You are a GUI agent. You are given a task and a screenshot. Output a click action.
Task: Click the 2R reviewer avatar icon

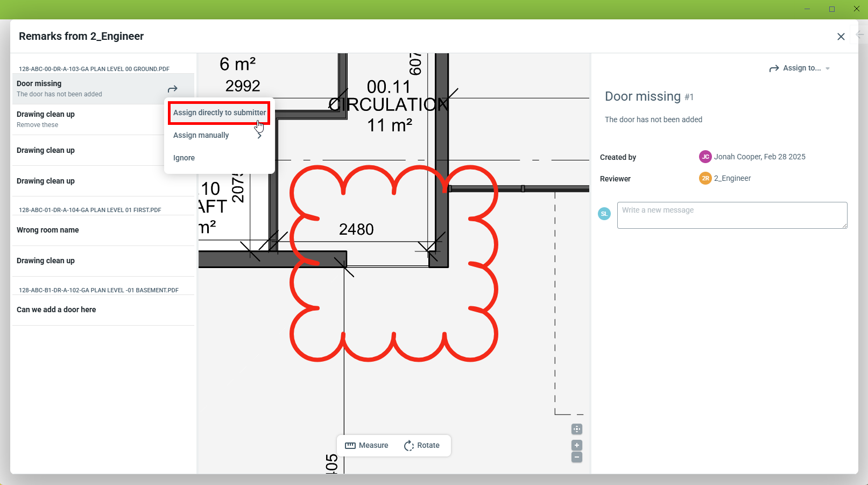click(x=705, y=178)
